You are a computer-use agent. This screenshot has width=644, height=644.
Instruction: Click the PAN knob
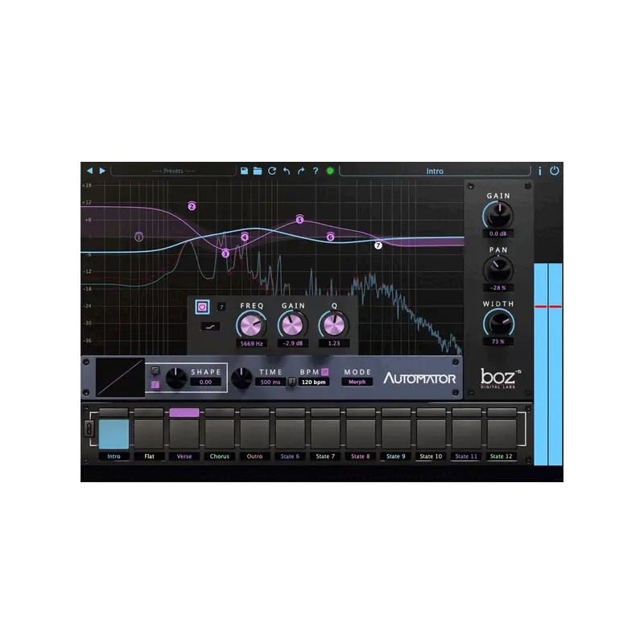pos(498,269)
